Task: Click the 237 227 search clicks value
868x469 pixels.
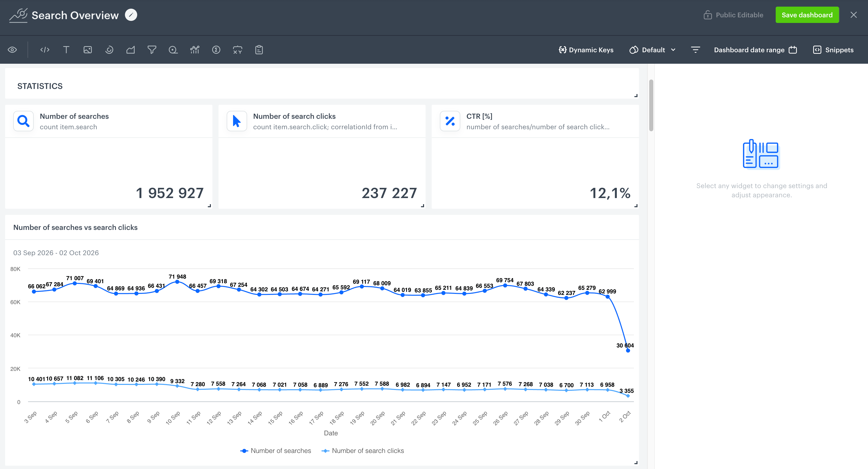Action: coord(389,193)
